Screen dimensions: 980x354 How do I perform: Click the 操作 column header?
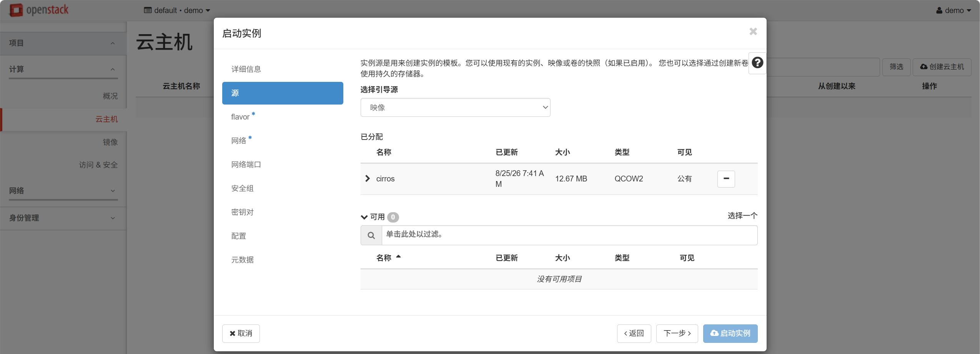929,86
